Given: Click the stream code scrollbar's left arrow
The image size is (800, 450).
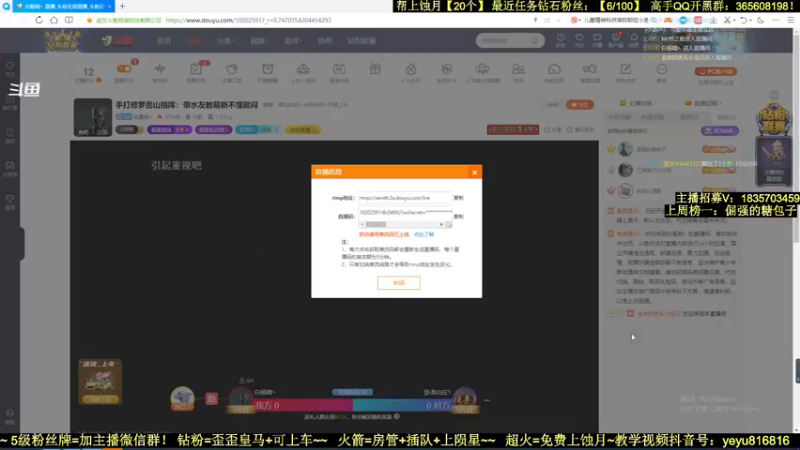Looking at the screenshot, I should pos(362,224).
